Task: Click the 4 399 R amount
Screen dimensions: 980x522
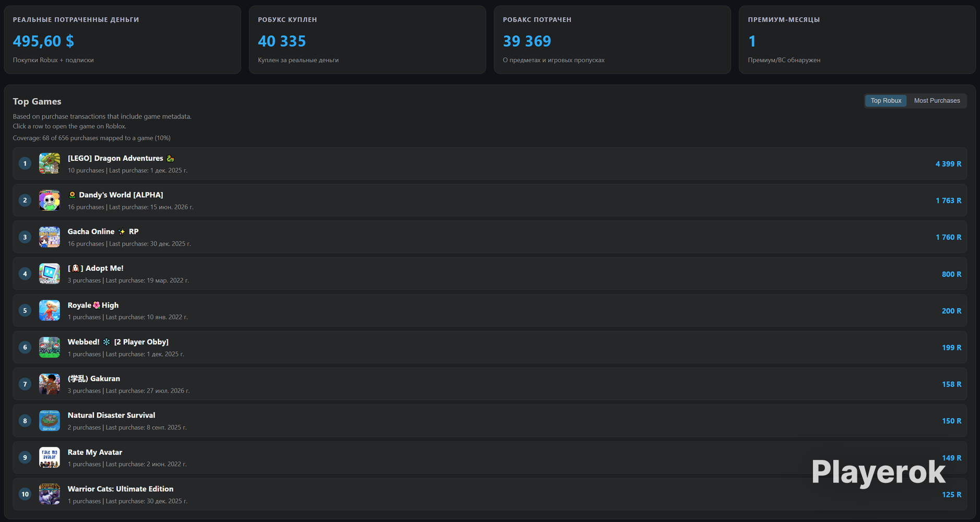Action: [948, 164]
